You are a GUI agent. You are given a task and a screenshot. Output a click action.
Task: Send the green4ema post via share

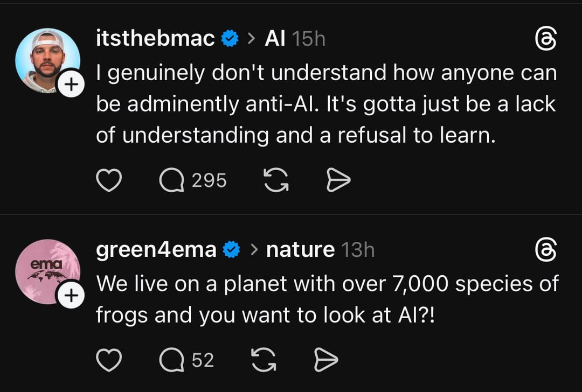(x=326, y=360)
